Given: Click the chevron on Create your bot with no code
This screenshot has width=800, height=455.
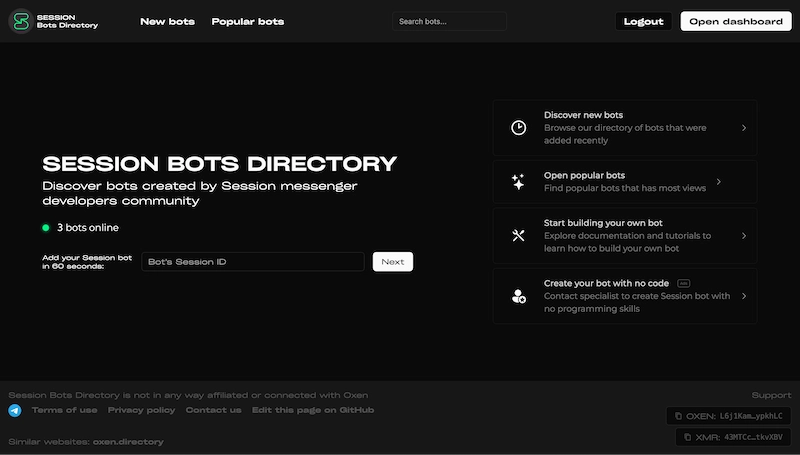Looking at the screenshot, I should (x=744, y=296).
